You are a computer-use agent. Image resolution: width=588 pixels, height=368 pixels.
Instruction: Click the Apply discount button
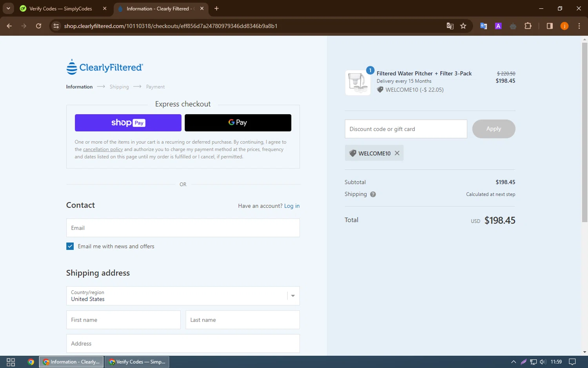[494, 129]
